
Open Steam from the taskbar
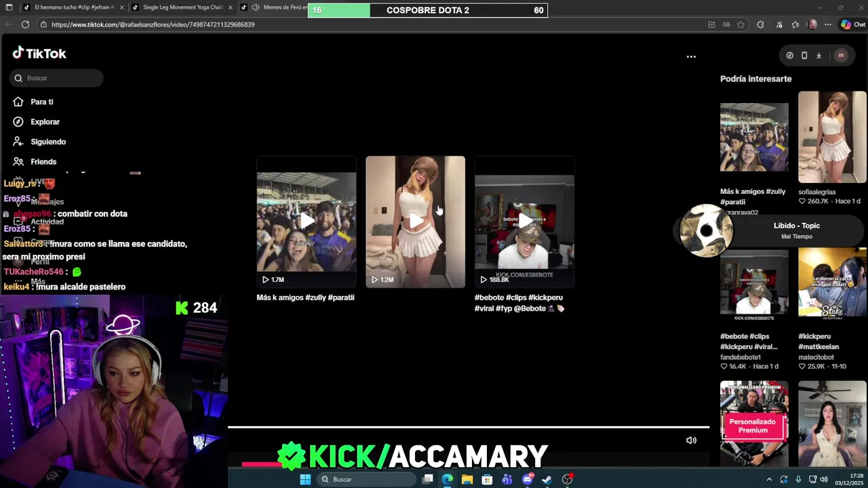547,479
